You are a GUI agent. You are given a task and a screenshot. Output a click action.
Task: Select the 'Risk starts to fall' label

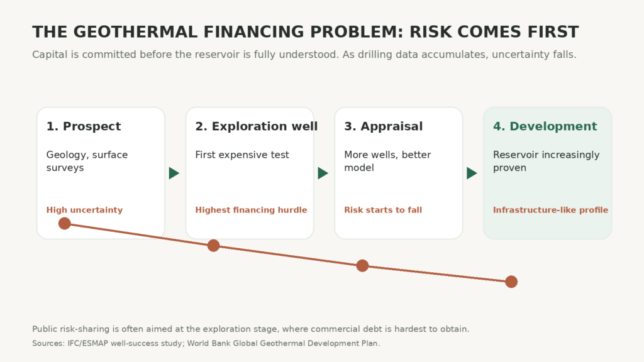tap(383, 210)
